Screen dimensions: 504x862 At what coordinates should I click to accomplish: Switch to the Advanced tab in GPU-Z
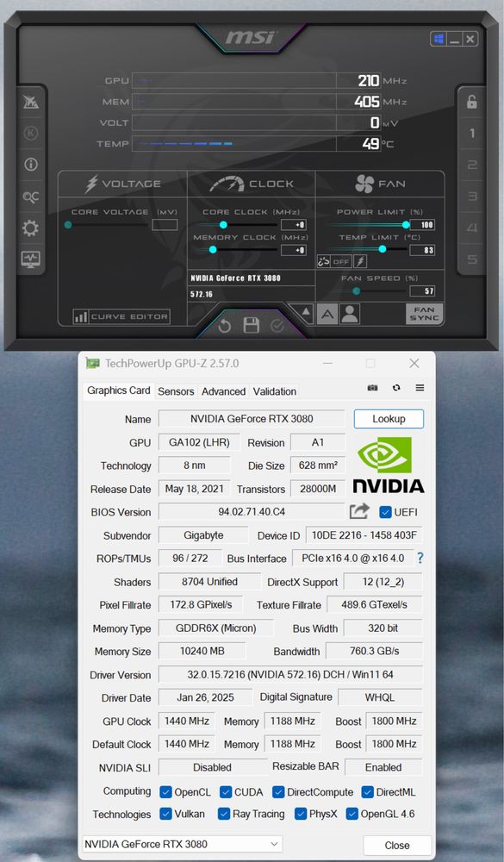223,391
